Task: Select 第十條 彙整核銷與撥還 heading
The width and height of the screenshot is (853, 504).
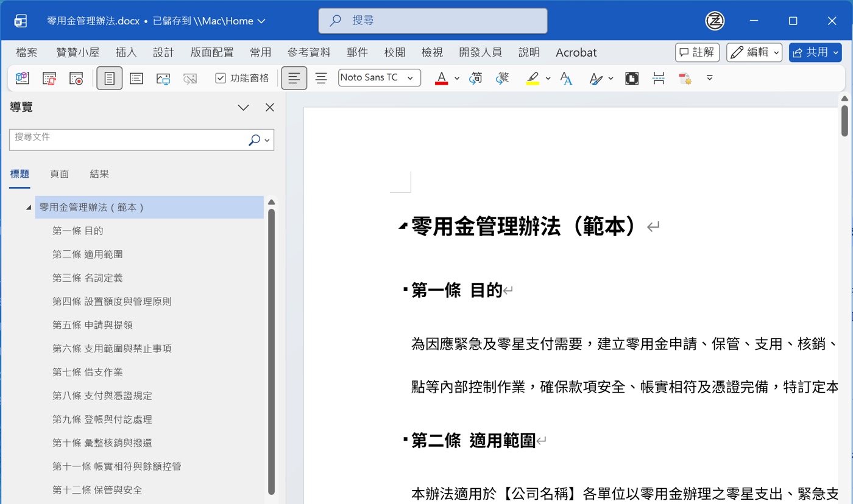Action: coord(102,443)
